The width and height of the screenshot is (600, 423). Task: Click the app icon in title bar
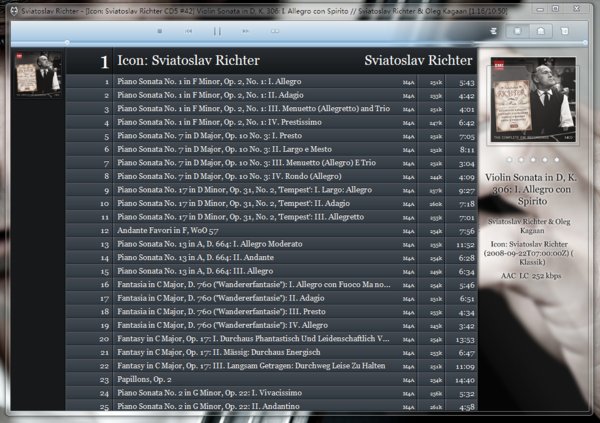click(14, 11)
